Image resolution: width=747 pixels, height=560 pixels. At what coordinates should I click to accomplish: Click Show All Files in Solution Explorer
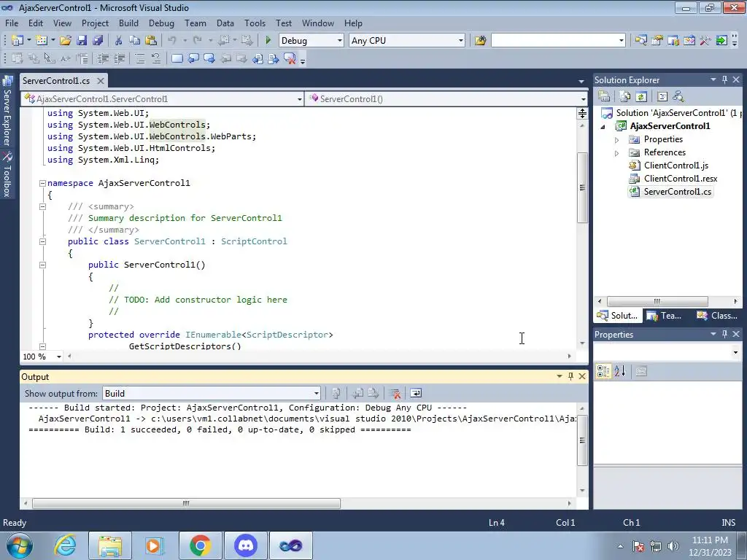[x=625, y=96]
